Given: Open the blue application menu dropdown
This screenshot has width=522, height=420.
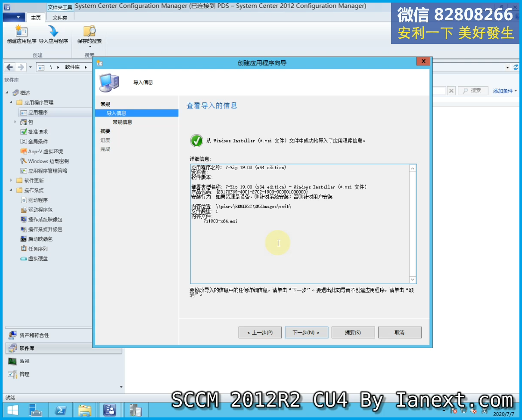Looking at the screenshot, I should pyautogui.click(x=14, y=17).
